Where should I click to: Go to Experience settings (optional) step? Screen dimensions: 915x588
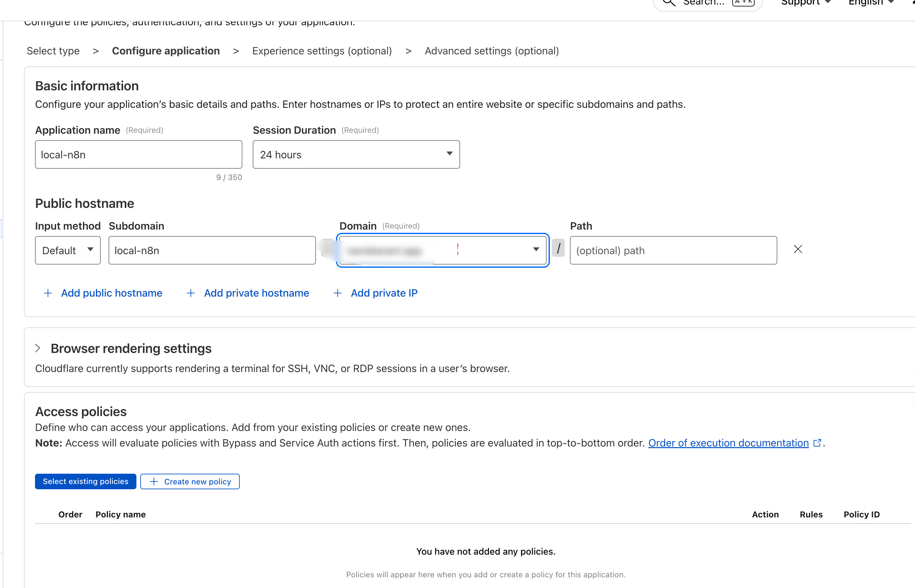[322, 51]
